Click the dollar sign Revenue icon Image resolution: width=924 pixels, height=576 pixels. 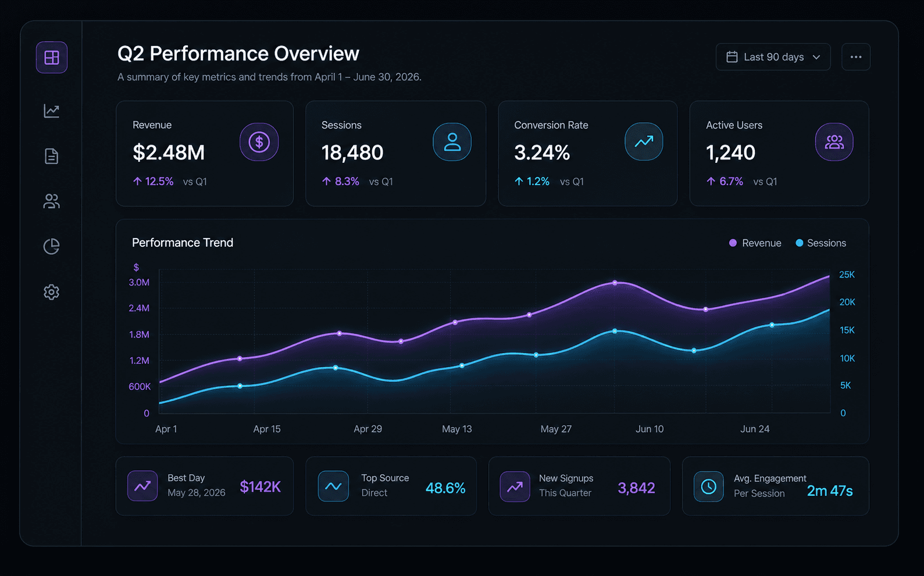tap(259, 142)
